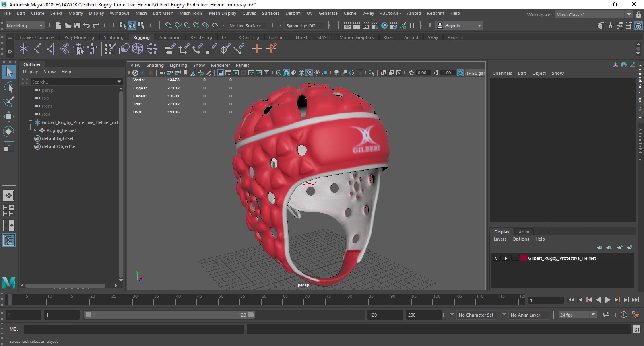Click the MEL command language button
The width and height of the screenshot is (644, 346).
point(14,329)
